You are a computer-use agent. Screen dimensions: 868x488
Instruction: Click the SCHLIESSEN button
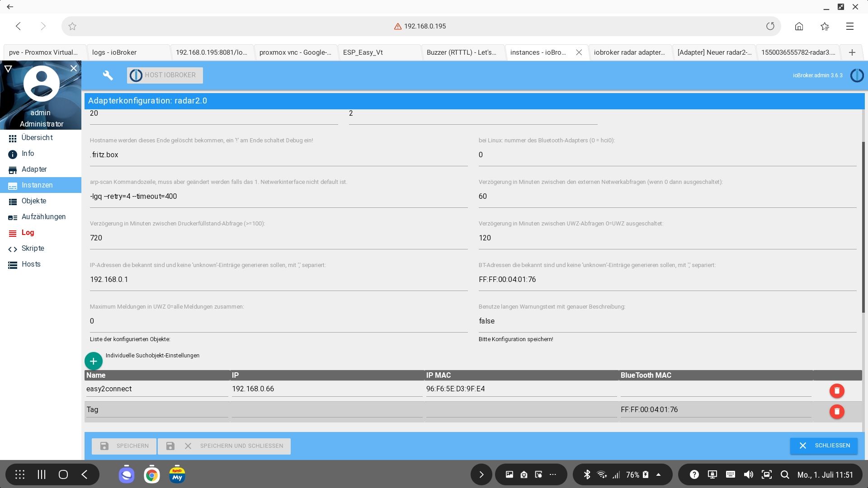(x=824, y=446)
